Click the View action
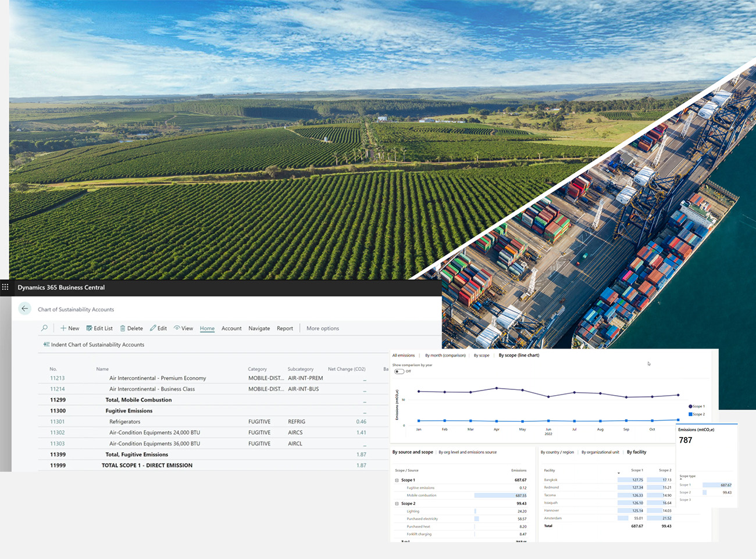The width and height of the screenshot is (756, 559). (183, 328)
